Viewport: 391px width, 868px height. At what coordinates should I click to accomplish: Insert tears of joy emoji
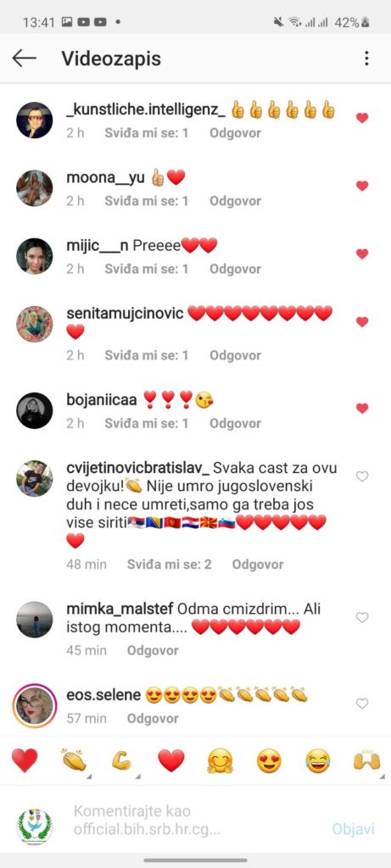click(x=317, y=760)
